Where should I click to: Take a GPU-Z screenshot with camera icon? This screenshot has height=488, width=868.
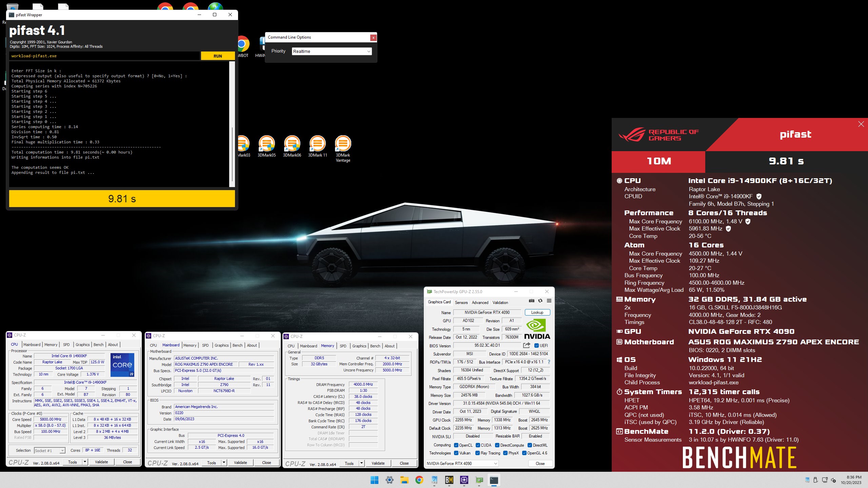[x=531, y=301]
